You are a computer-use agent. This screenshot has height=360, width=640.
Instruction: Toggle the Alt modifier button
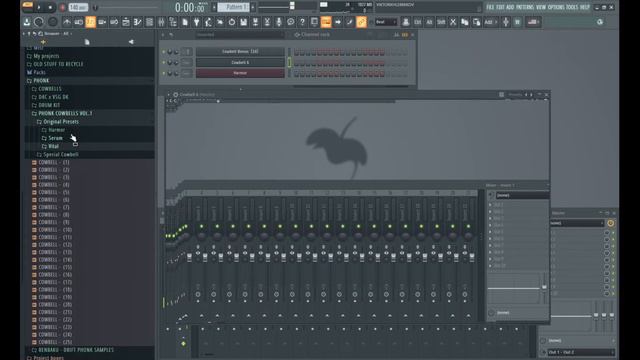click(x=429, y=22)
